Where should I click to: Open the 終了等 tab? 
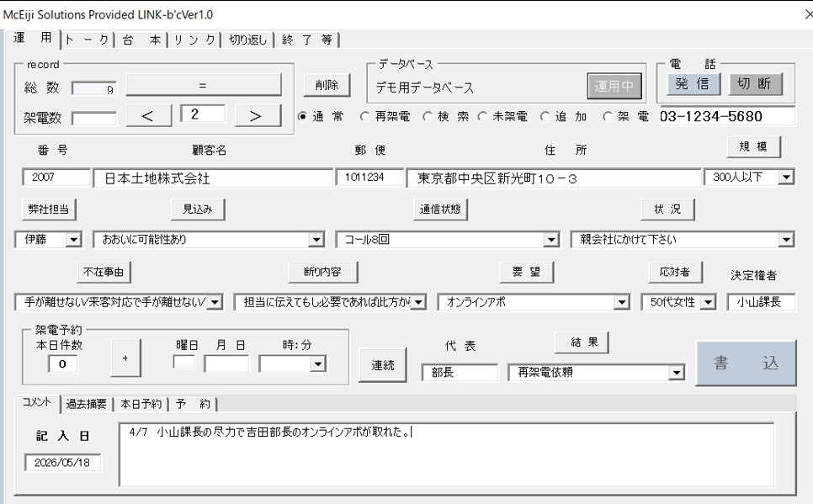click(x=307, y=40)
